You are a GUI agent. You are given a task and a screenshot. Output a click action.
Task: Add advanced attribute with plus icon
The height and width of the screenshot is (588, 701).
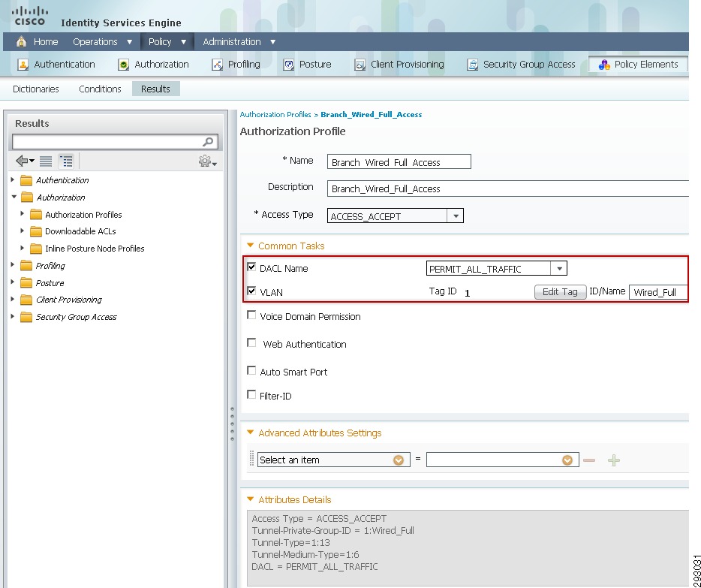pyautogui.click(x=614, y=460)
